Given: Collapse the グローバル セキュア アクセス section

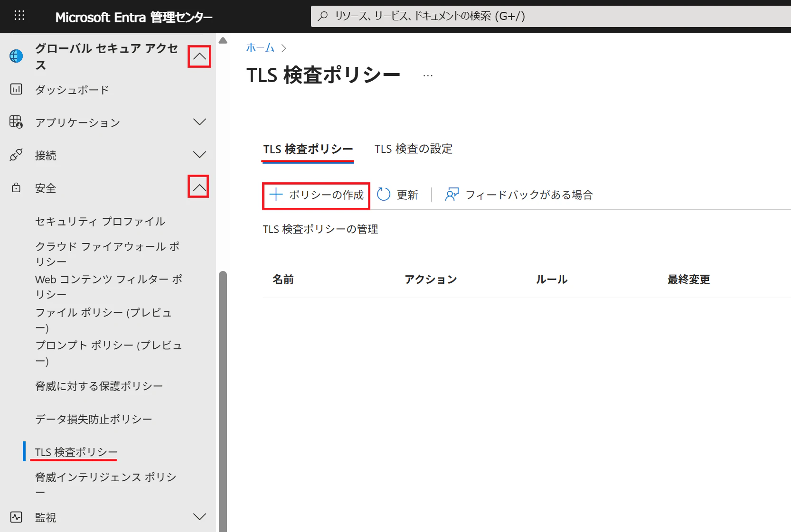Looking at the screenshot, I should click(199, 56).
